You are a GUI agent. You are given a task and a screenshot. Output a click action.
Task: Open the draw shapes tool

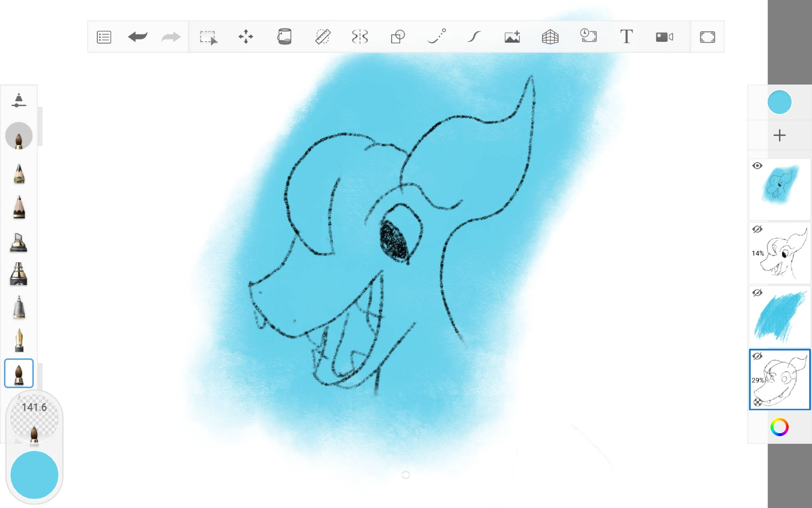(x=398, y=37)
